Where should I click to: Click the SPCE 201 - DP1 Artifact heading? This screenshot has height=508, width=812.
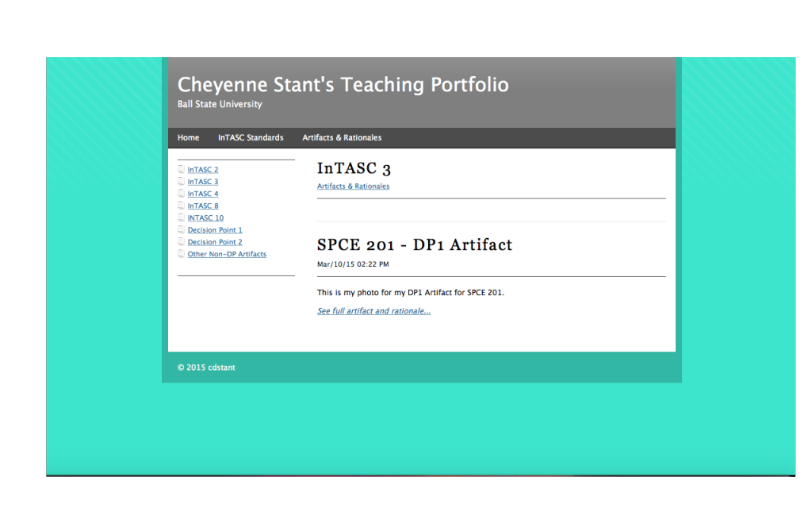click(414, 244)
